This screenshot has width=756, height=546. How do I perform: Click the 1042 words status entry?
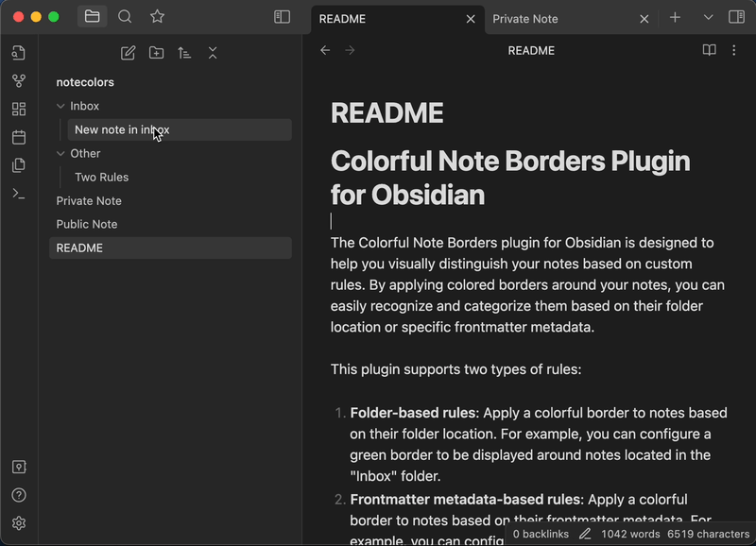[630, 534]
